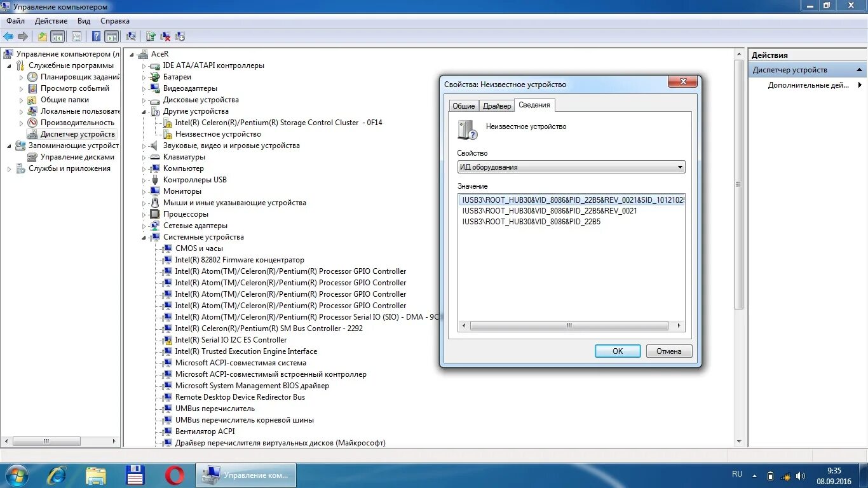
Task: Open the Справка menu
Action: (x=115, y=21)
